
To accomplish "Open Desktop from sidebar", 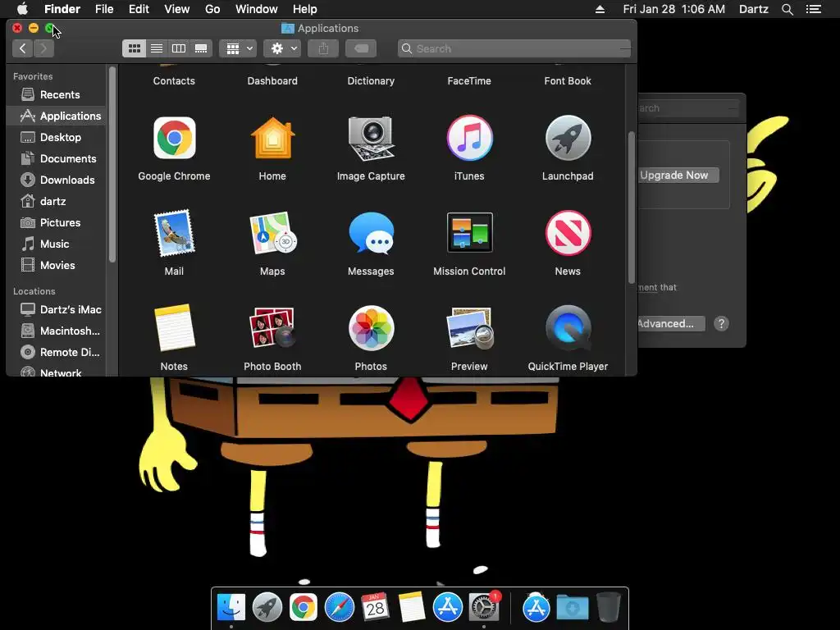I will pos(57,138).
